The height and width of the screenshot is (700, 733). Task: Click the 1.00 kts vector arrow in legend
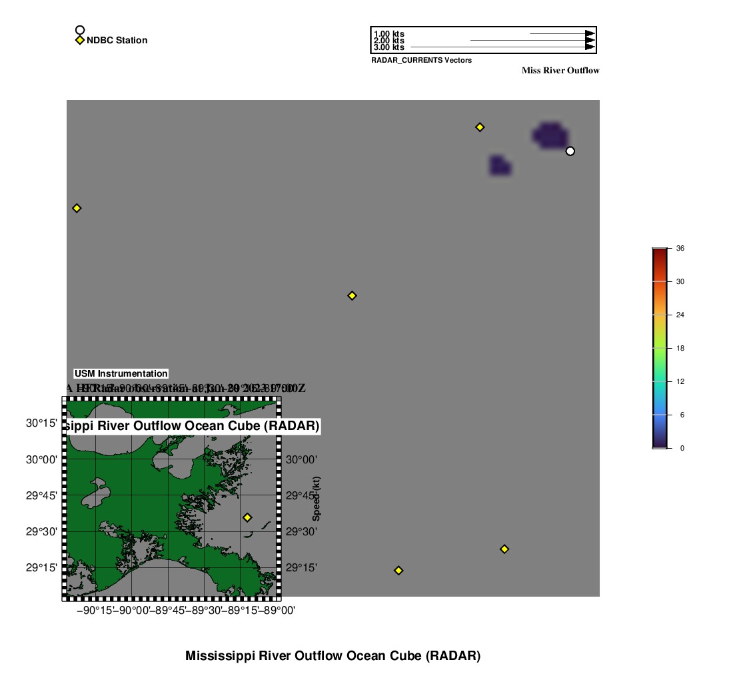point(561,33)
